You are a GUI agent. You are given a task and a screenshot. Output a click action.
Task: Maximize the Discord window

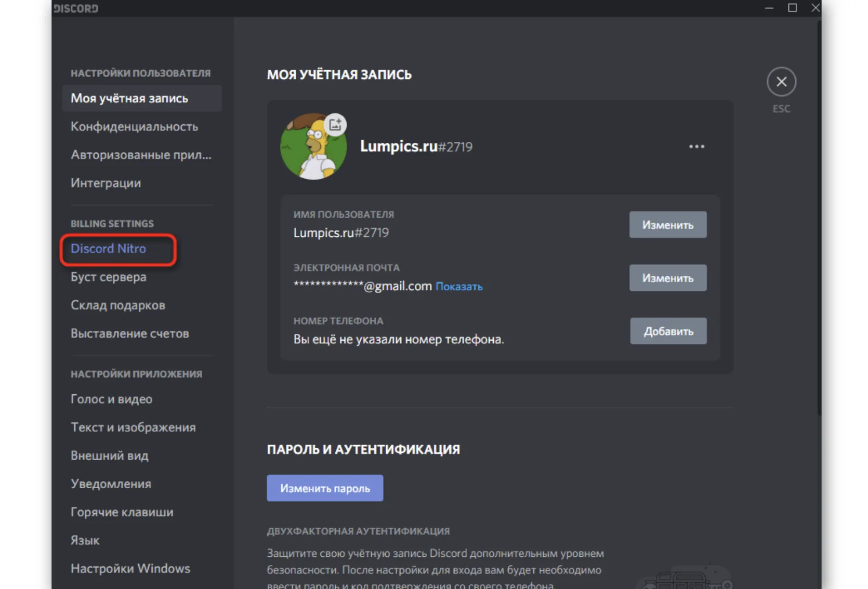[x=792, y=8]
